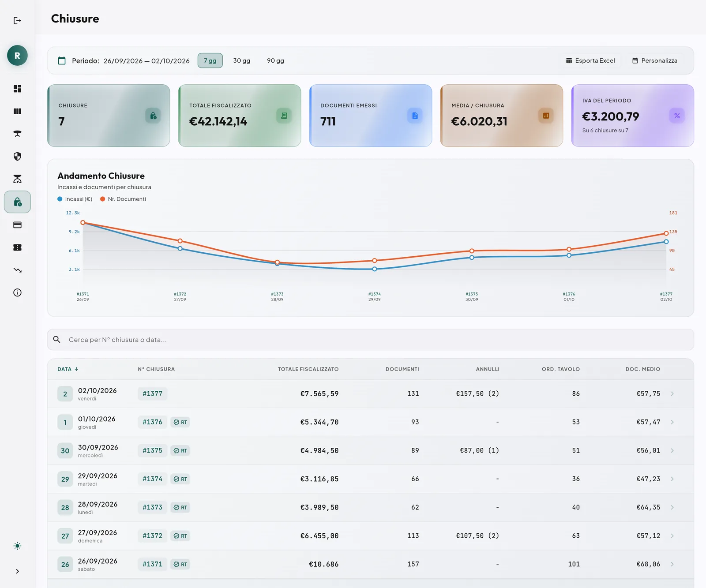
Task: Click the Documenti Emessi document icon
Action: coord(415,116)
